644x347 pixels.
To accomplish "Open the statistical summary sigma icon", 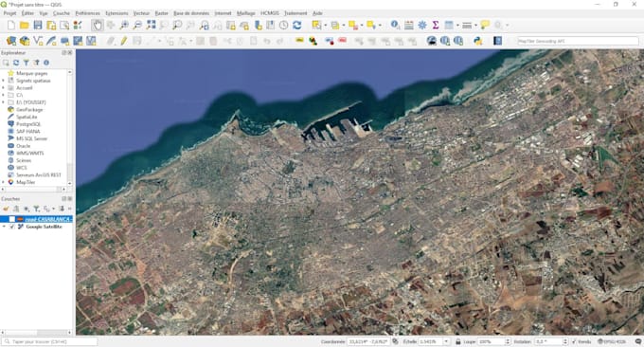I will [x=436, y=26].
